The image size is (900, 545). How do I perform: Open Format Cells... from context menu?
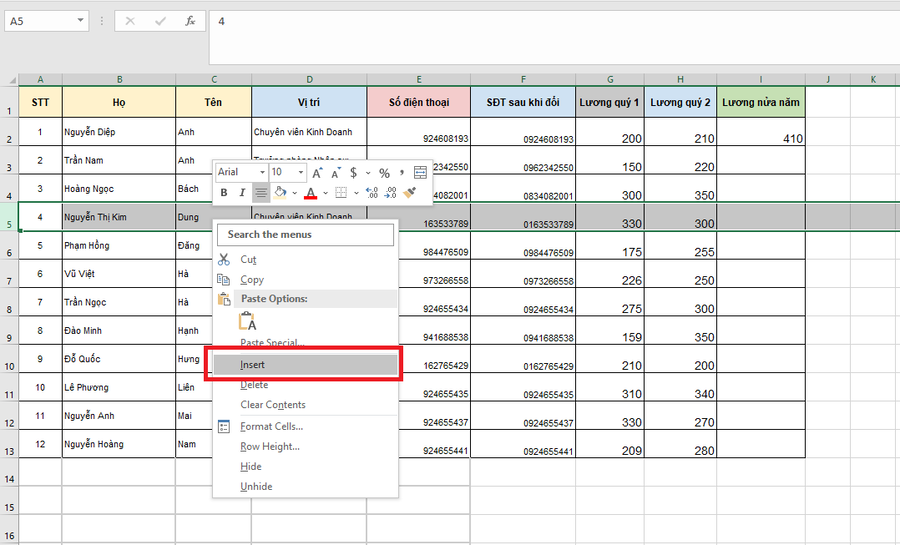click(305, 426)
